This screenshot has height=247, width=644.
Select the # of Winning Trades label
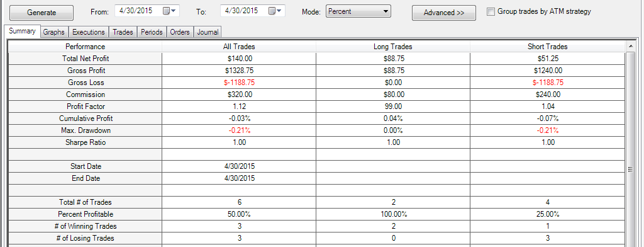pos(85,226)
